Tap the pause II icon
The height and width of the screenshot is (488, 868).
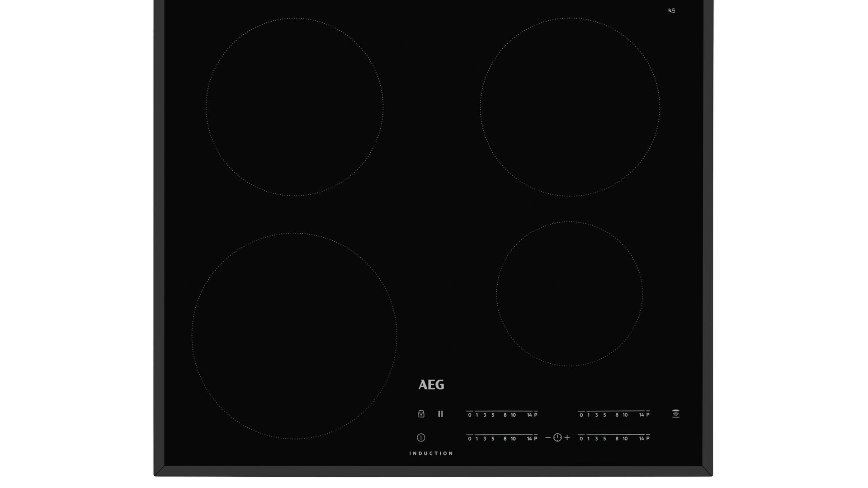[440, 414]
